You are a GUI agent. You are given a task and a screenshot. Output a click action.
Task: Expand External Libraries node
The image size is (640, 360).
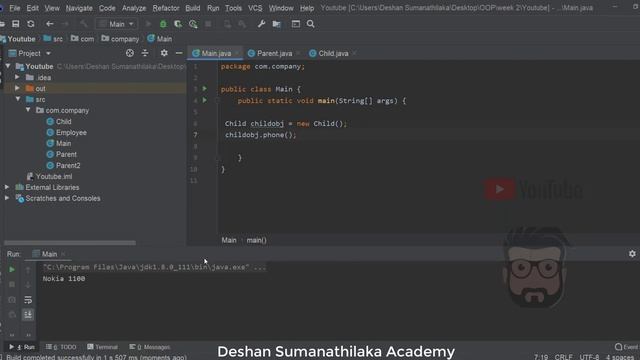pyautogui.click(x=7, y=187)
